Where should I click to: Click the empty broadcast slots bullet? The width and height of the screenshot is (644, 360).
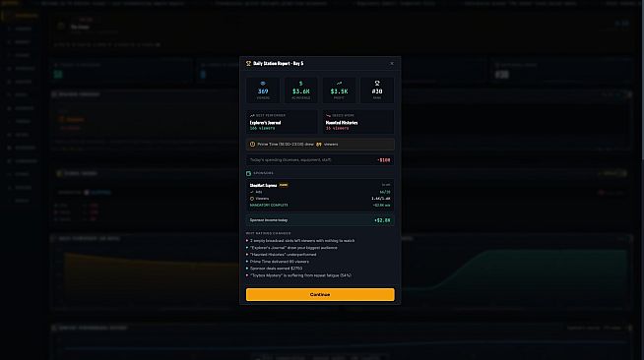[x=302, y=241]
